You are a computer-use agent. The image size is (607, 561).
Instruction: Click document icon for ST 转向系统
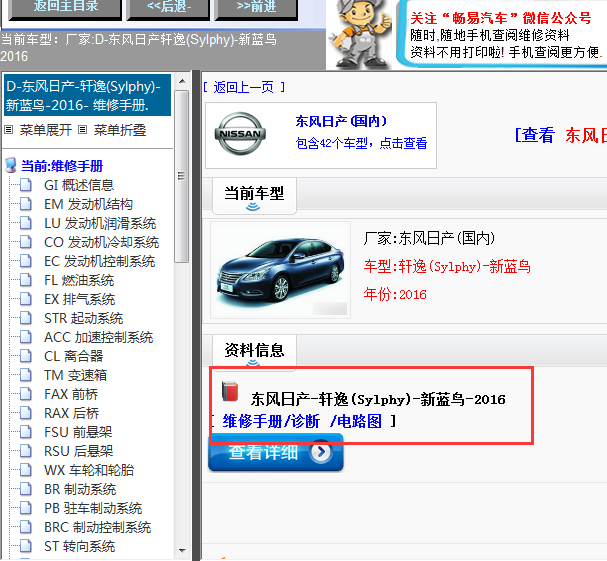(x=26, y=545)
